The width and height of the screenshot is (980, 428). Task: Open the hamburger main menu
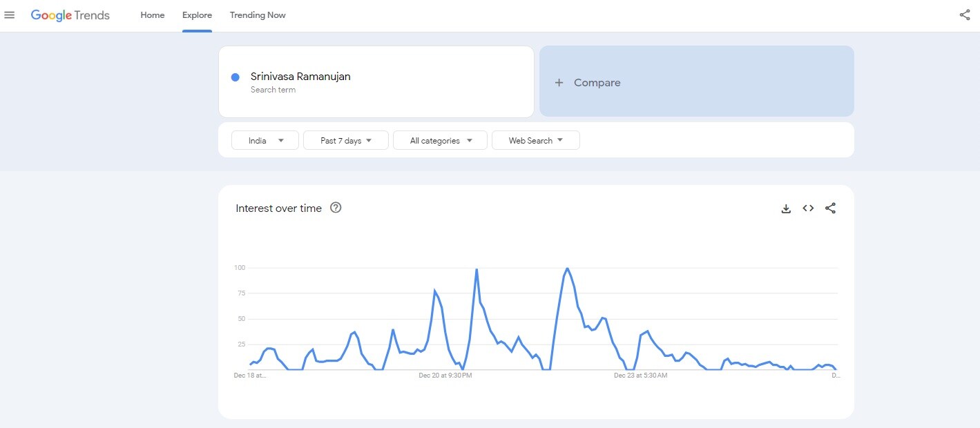point(10,15)
